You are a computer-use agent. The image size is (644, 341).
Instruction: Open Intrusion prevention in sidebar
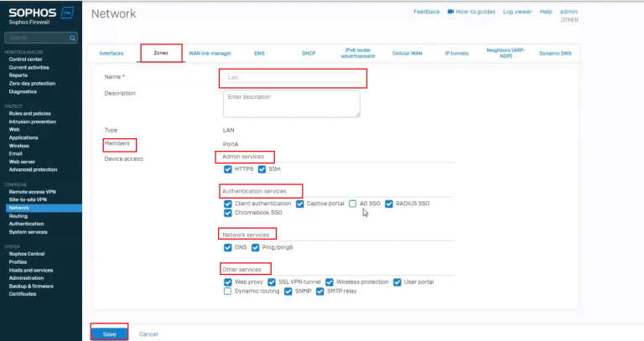click(33, 121)
